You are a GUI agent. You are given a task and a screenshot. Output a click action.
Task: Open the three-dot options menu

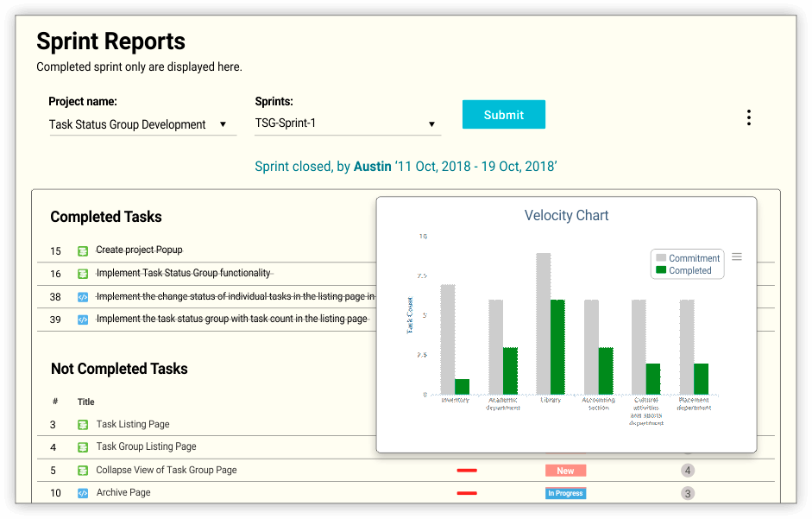pyautogui.click(x=748, y=117)
